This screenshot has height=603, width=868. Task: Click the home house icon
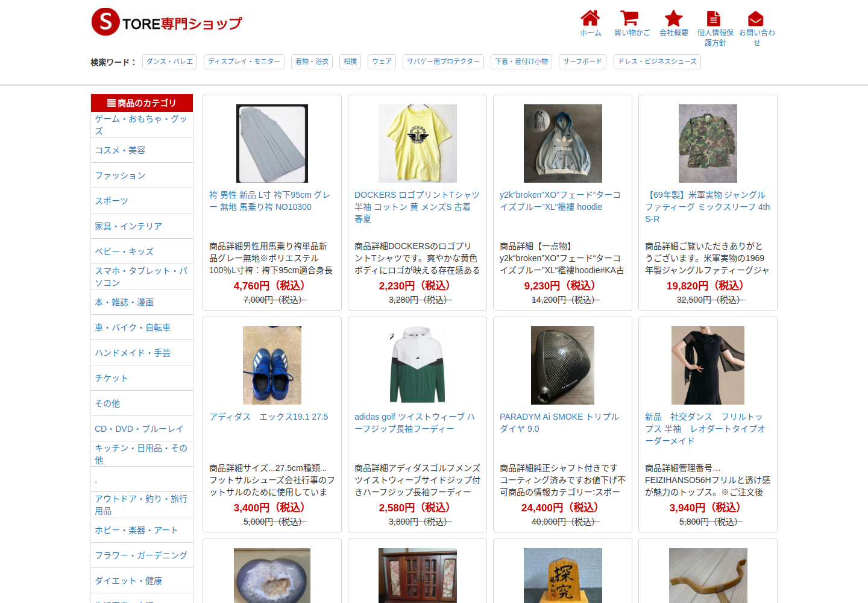pyautogui.click(x=590, y=18)
